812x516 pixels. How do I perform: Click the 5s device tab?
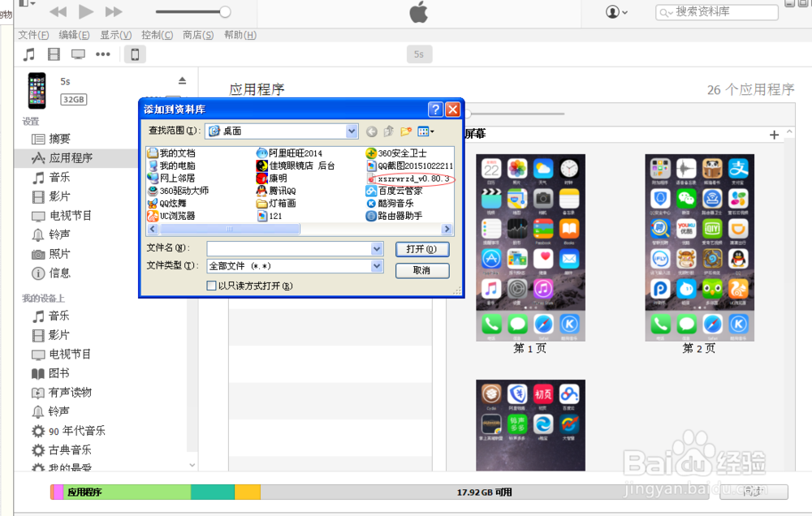pos(419,54)
